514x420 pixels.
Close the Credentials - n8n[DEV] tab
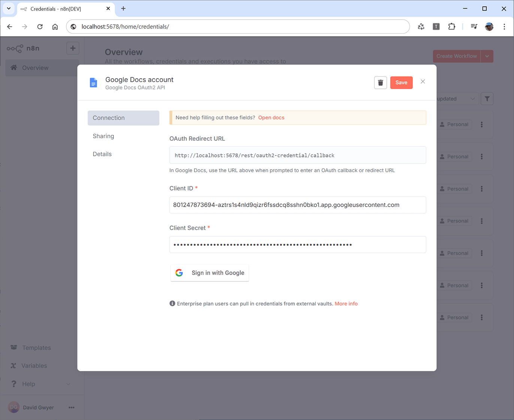tap(108, 9)
